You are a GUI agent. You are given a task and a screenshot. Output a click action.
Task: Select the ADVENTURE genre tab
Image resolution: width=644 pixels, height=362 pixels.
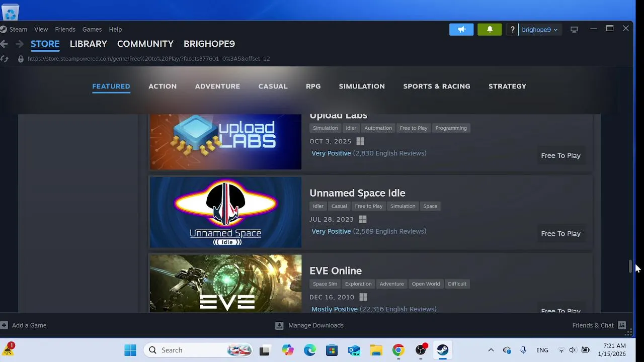tap(217, 86)
